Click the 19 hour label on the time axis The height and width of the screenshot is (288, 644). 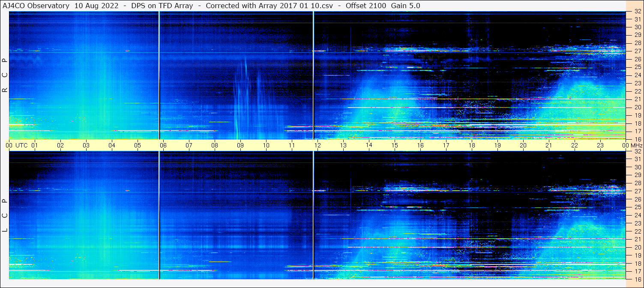497,145
